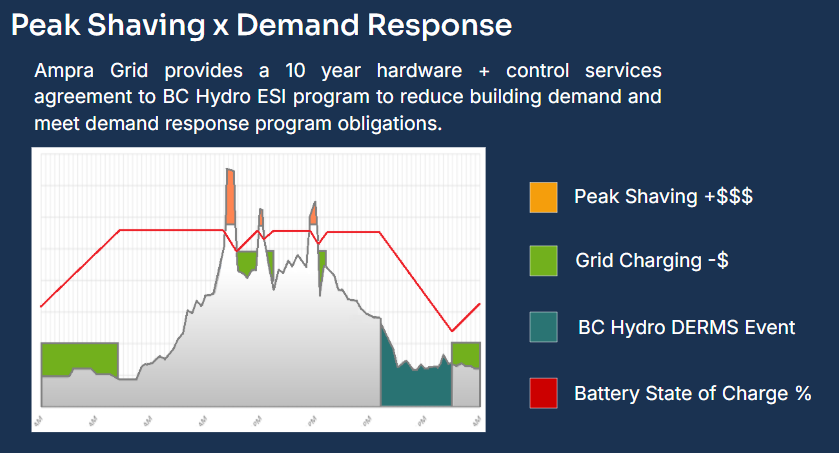
Task: Click the orange Peak Shaving legend swatch
Action: (x=543, y=197)
